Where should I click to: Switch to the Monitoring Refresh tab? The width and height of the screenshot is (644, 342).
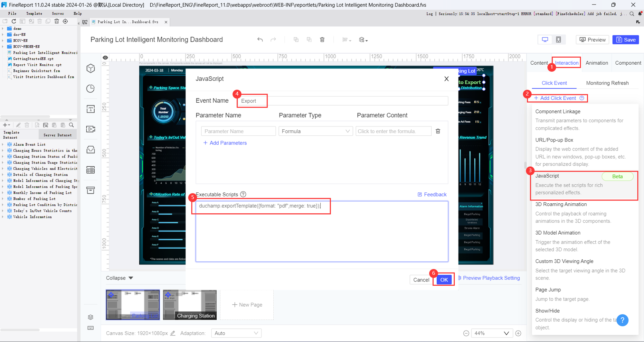tap(607, 83)
